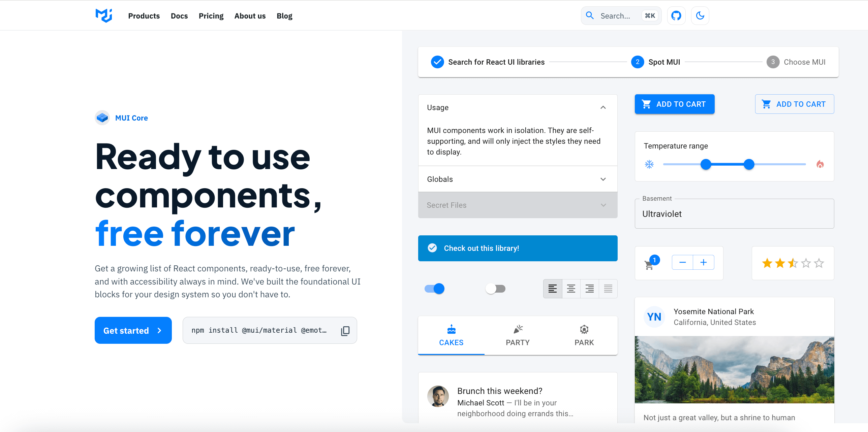Viewport: 868px width, 432px height.
Task: Apply justified text alignment
Action: pos(608,289)
